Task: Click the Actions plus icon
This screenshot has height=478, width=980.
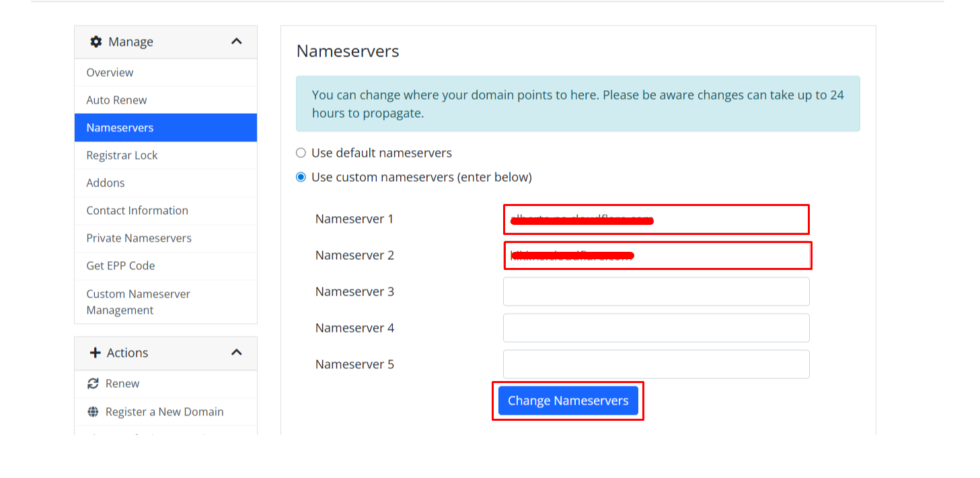Action: pyautogui.click(x=96, y=353)
